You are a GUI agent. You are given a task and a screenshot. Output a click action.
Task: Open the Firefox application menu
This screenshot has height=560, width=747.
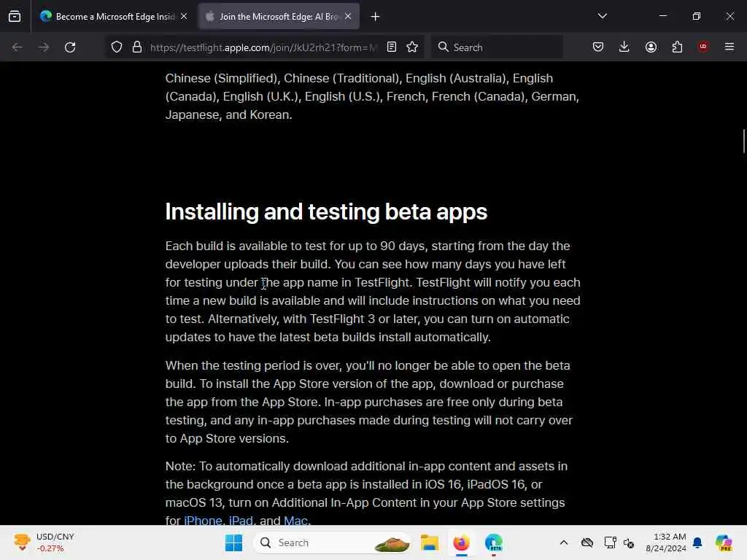(729, 47)
